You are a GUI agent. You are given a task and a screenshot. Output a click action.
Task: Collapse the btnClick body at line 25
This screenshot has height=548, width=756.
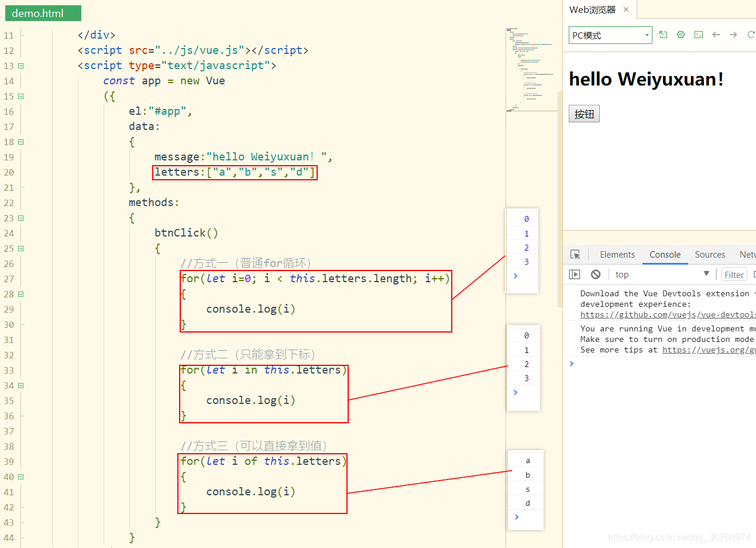(x=21, y=248)
